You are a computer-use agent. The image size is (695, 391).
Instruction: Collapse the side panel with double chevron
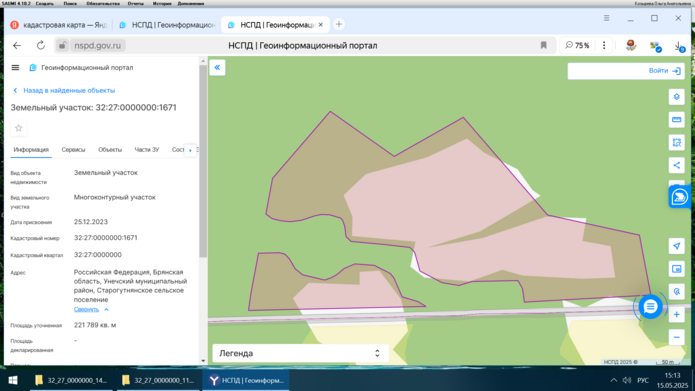point(217,67)
